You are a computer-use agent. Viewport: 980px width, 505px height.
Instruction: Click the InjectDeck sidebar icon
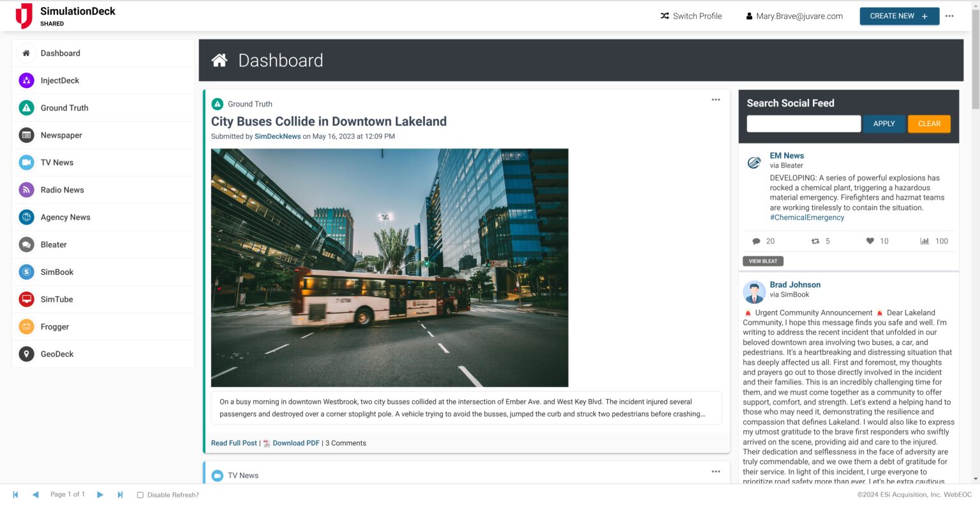click(x=26, y=80)
